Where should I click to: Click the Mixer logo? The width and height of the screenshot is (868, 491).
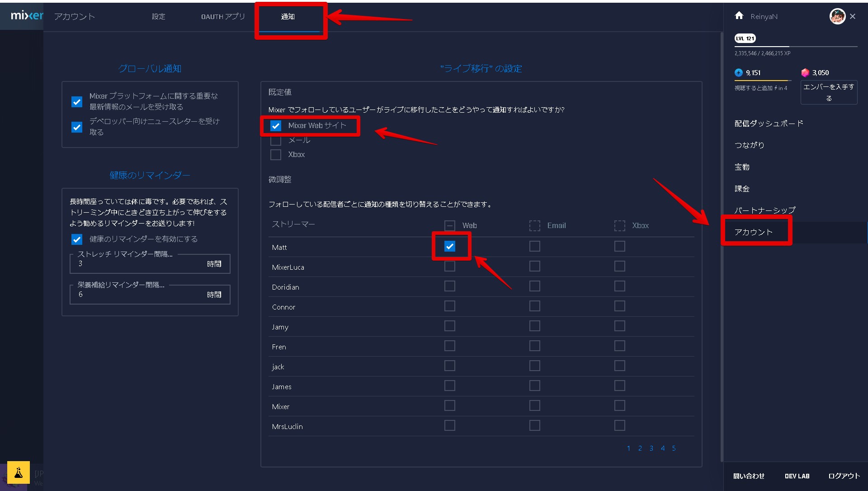[27, 16]
